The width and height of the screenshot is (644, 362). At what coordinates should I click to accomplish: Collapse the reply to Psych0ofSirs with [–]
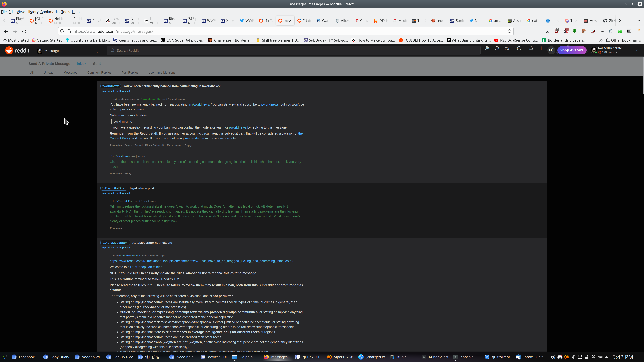(111, 201)
